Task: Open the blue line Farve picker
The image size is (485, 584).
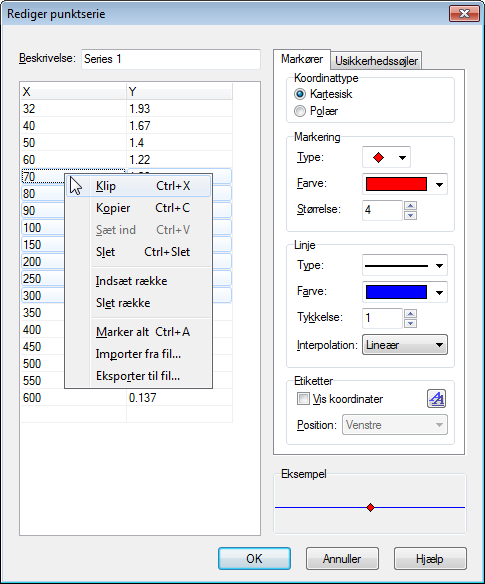Action: point(405,292)
